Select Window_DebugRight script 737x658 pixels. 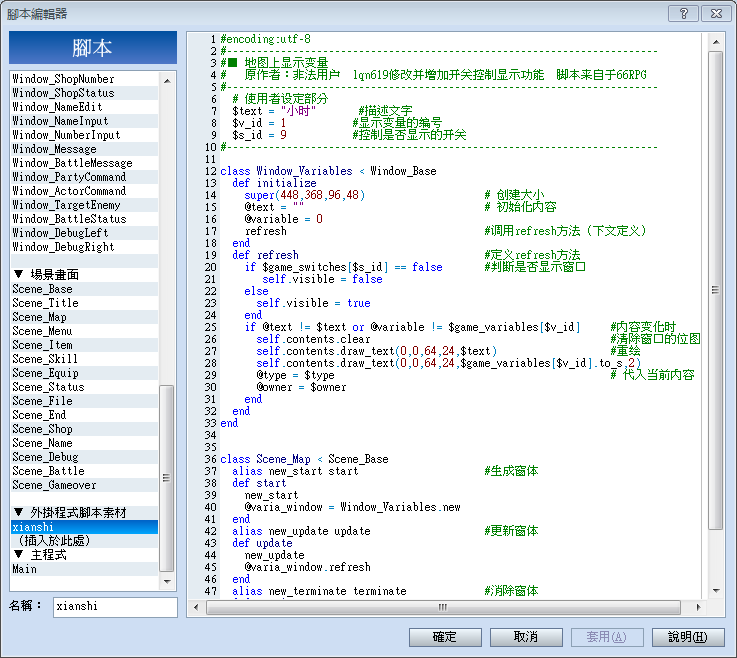click(85, 247)
